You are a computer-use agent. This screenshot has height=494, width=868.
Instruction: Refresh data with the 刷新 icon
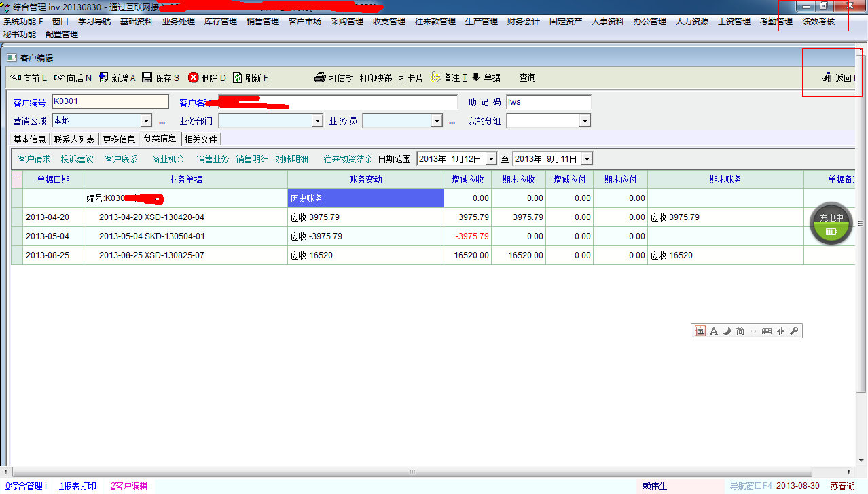pos(237,77)
